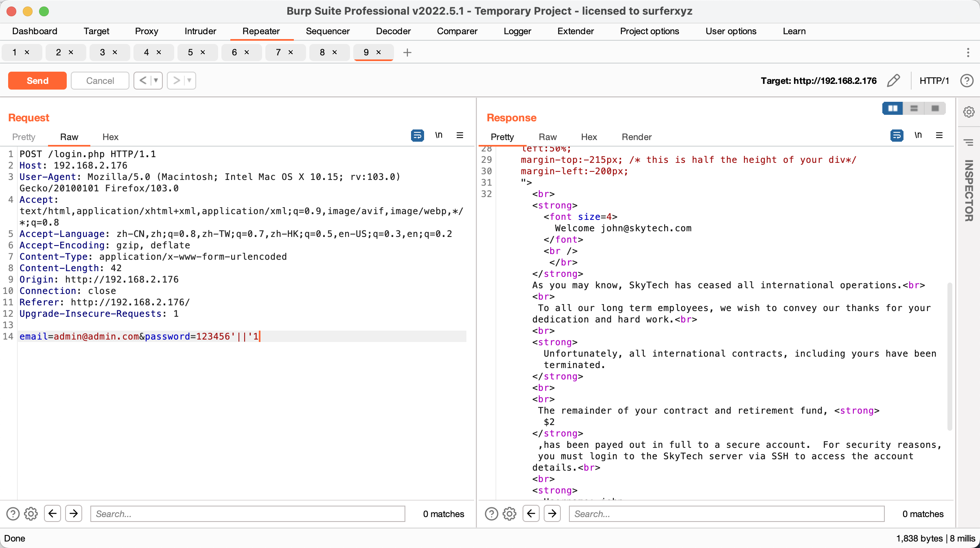Switch to side-by-side split layout view
Viewport: 980px width, 548px height.
pyautogui.click(x=892, y=108)
